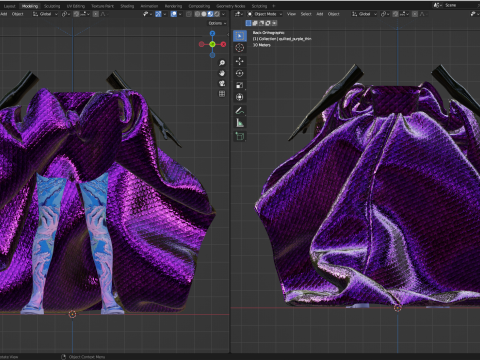Switch to the UV Editing workspace tab
The height and width of the screenshot is (360, 480).
tap(76, 6)
